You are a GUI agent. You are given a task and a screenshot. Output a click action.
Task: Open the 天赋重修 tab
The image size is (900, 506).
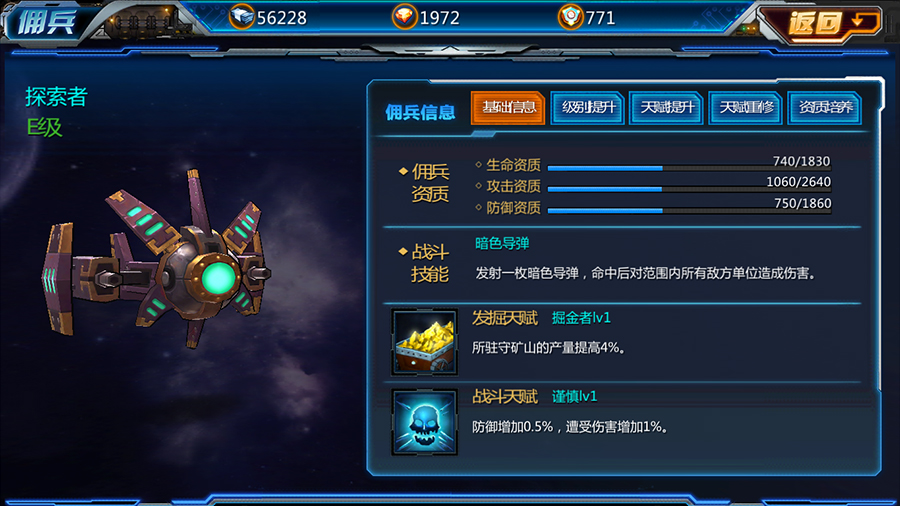[x=746, y=108]
